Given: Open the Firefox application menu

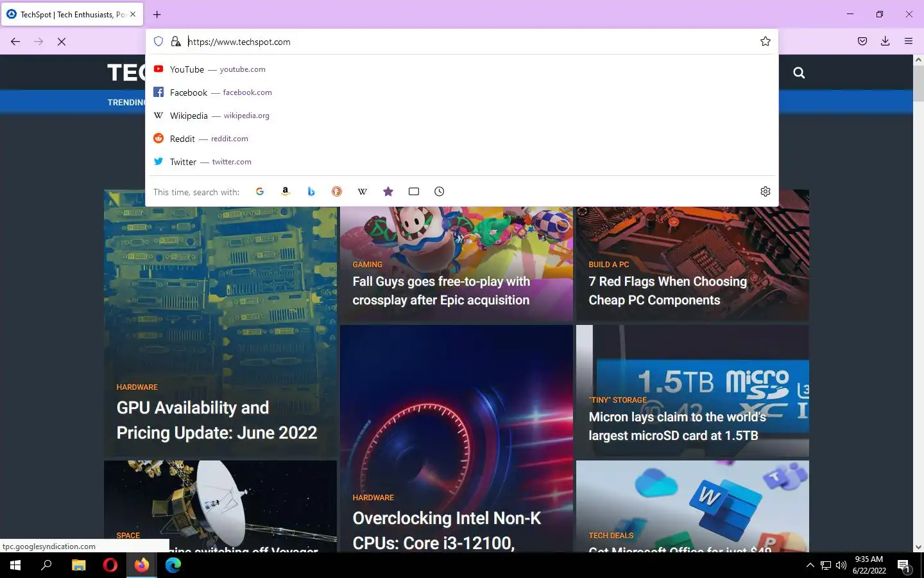Looking at the screenshot, I should tap(909, 41).
